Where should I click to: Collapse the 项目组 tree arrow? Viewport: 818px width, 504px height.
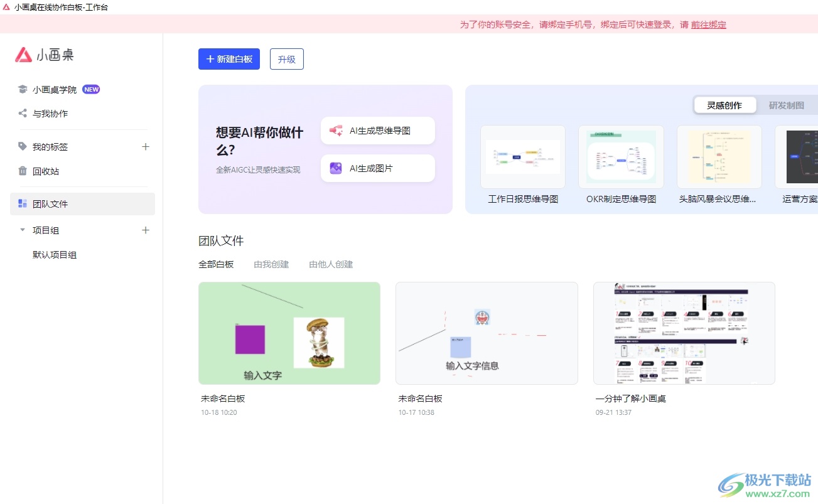(x=23, y=230)
